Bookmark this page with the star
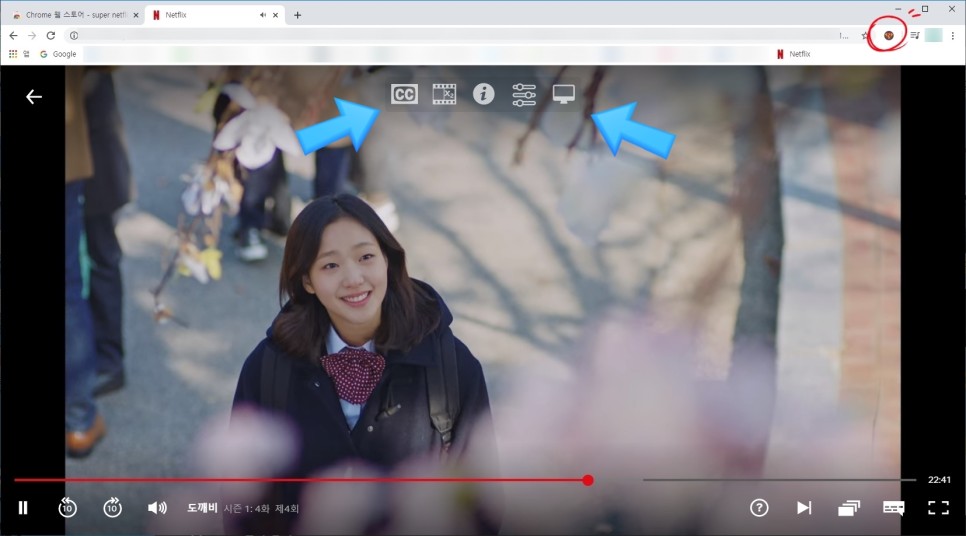 click(864, 36)
